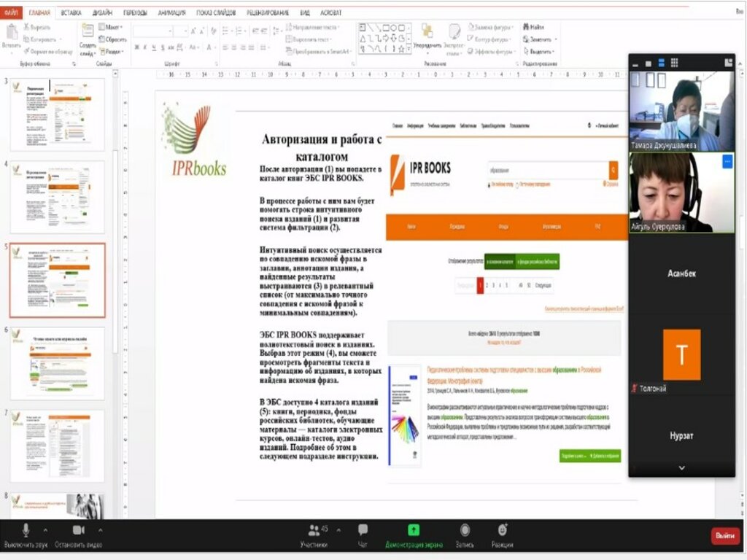Align paragraph text to the right
The height and width of the screenshot is (560, 747).
coord(244,47)
